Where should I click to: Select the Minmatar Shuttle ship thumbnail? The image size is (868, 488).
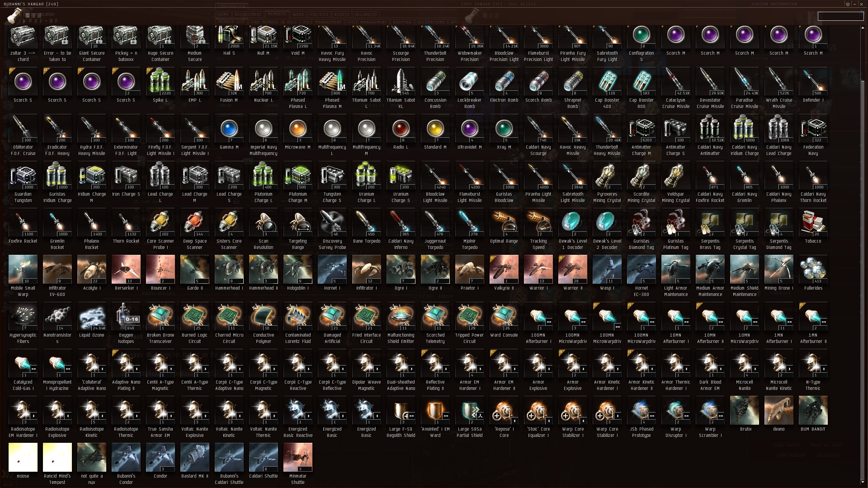click(298, 464)
